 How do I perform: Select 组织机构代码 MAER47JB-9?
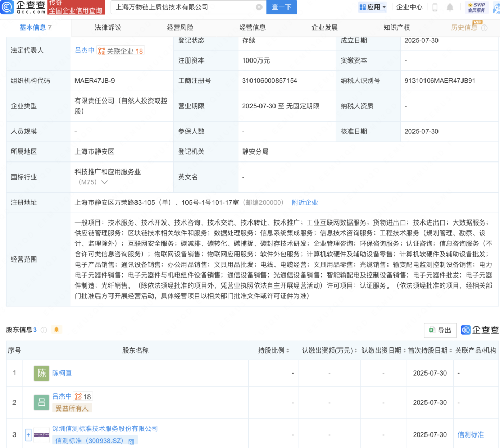pyautogui.click(x=95, y=81)
